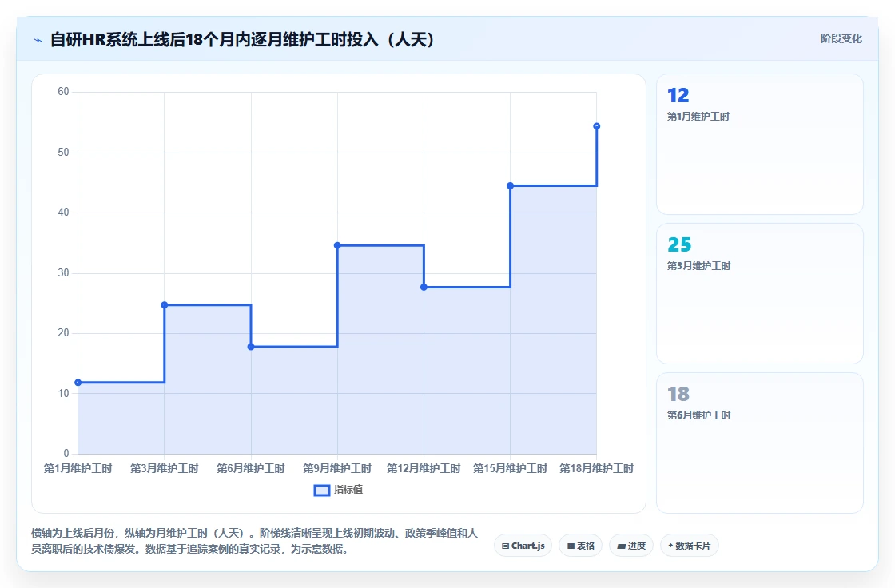Click the Chart.js tag chip
The height and width of the screenshot is (588, 895).
[x=523, y=546]
